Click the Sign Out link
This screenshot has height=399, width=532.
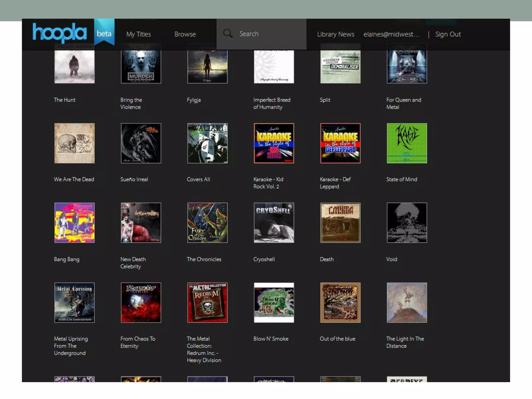[448, 34]
